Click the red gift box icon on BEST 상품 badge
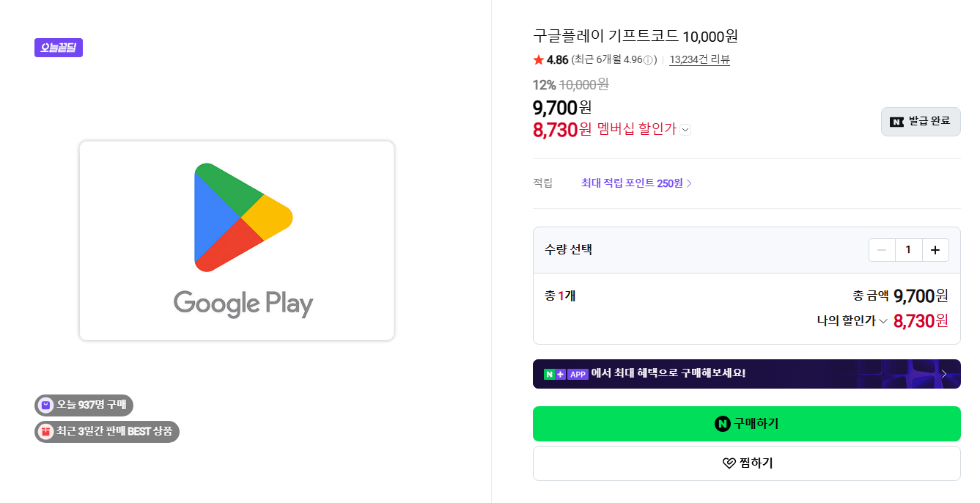The width and height of the screenshot is (980, 503). coord(45,432)
